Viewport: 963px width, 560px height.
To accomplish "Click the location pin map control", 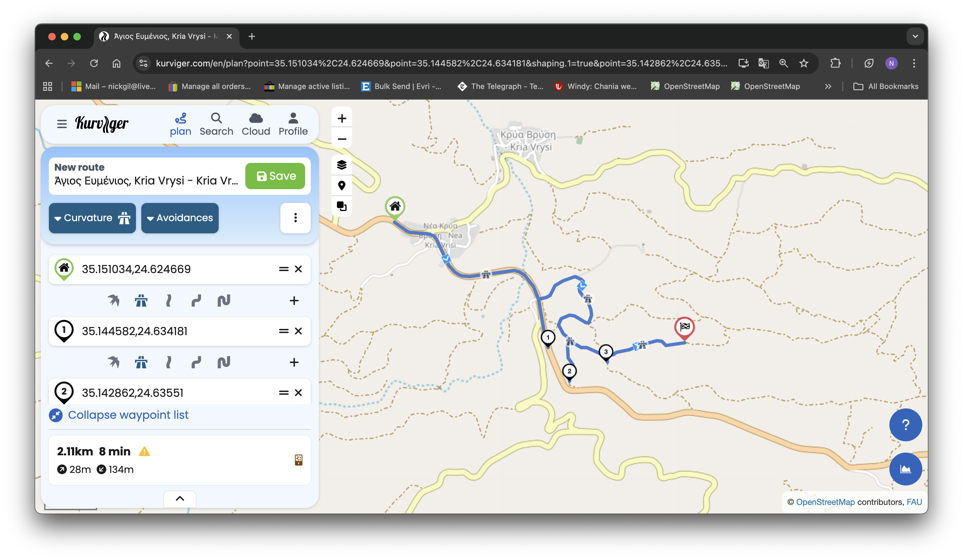I will [341, 186].
